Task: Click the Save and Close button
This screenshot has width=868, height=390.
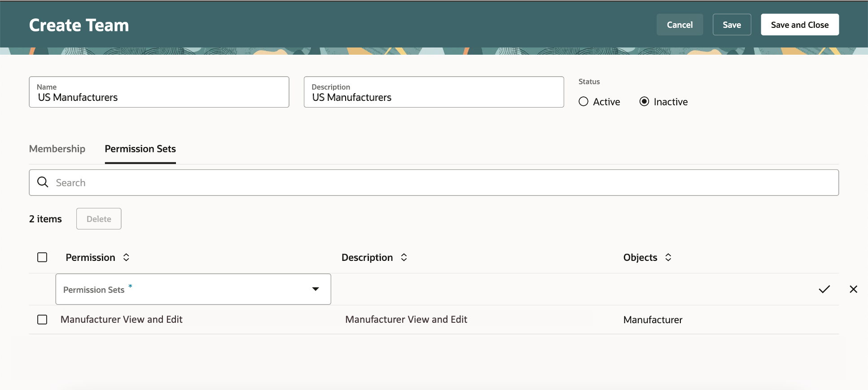Action: pyautogui.click(x=800, y=25)
